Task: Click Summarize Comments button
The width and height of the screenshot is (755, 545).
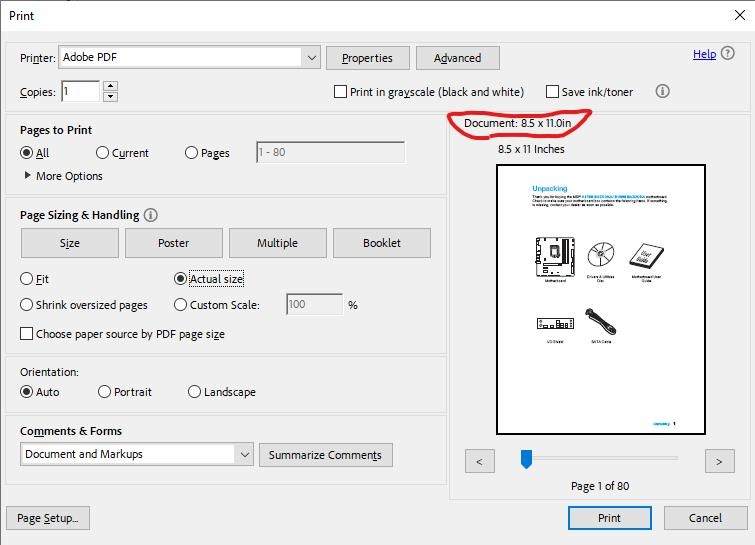Action: tap(325, 455)
